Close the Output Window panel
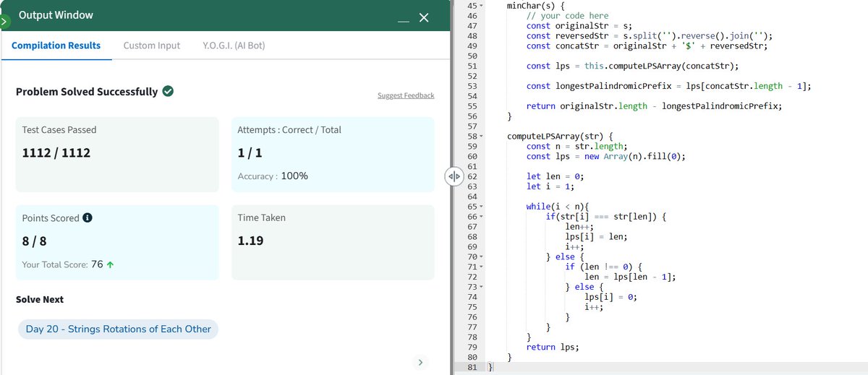 pyautogui.click(x=424, y=17)
